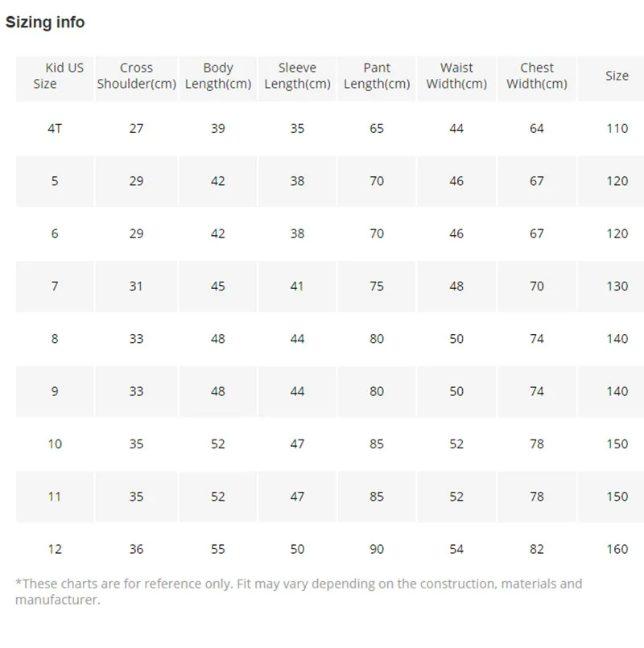
Task: Select chest width value 82
Action: [x=537, y=549]
